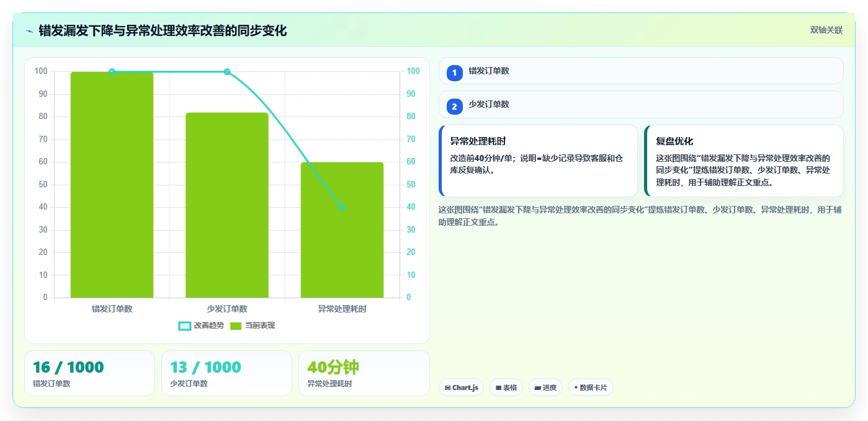Viewport: 868px width, 421px height.
Task: Open the 异常处理耗时 info card
Action: point(538,161)
